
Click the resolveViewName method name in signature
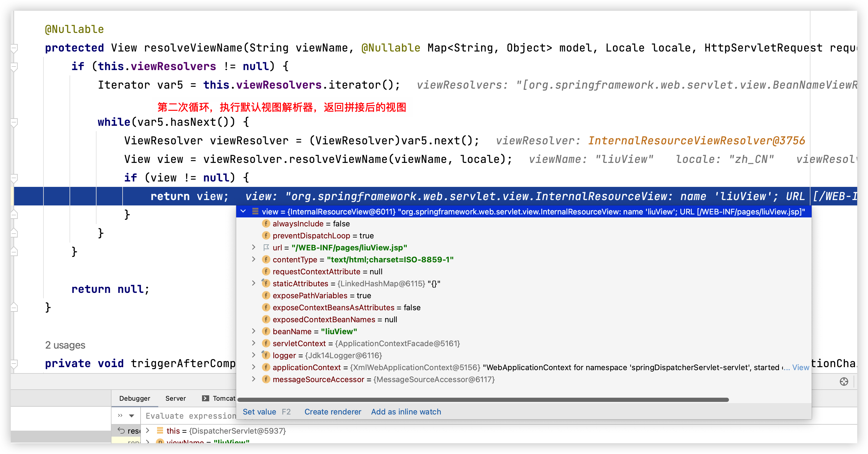click(x=193, y=48)
